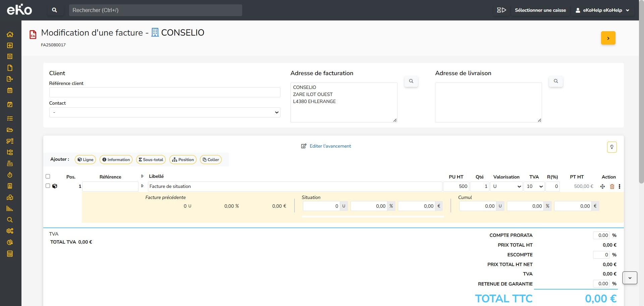Search for a delivery address with the magnifier

tap(555, 81)
